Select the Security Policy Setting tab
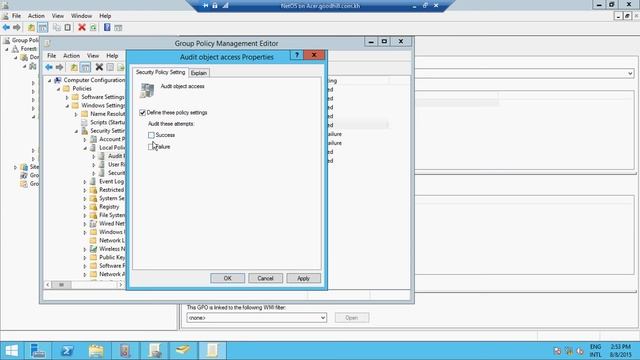640x360 pixels. coord(160,72)
